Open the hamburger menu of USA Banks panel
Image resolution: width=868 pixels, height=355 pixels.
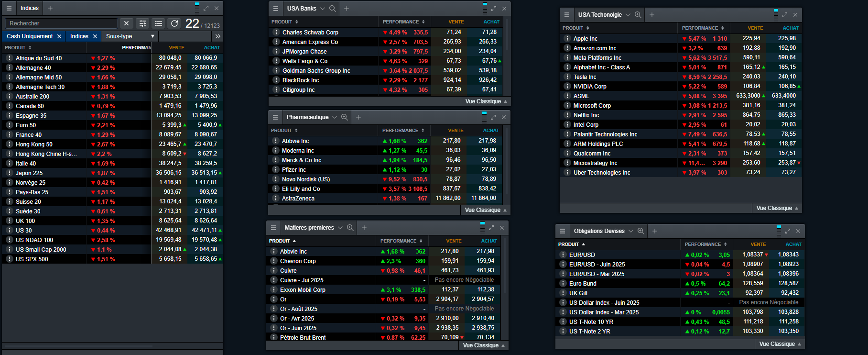[x=276, y=8]
